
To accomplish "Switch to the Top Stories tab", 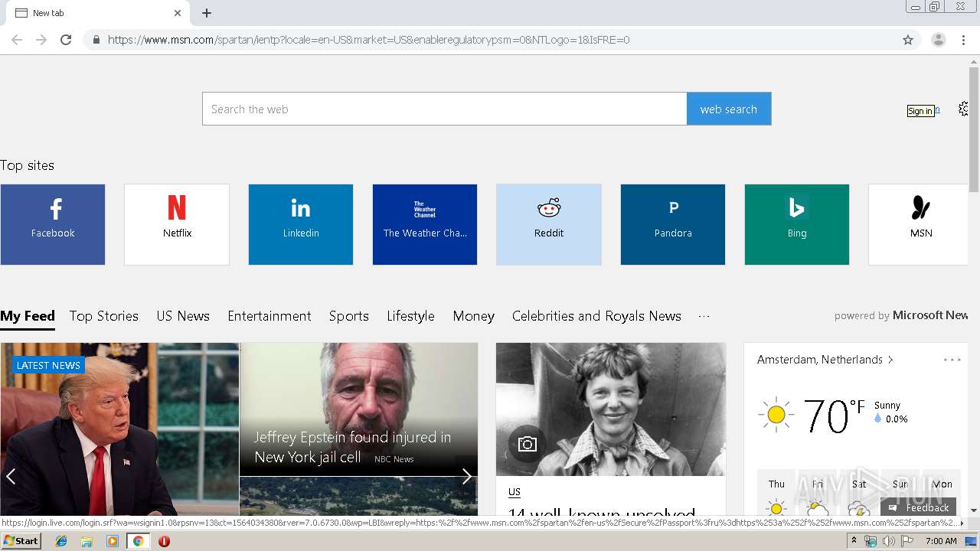I will pyautogui.click(x=104, y=316).
